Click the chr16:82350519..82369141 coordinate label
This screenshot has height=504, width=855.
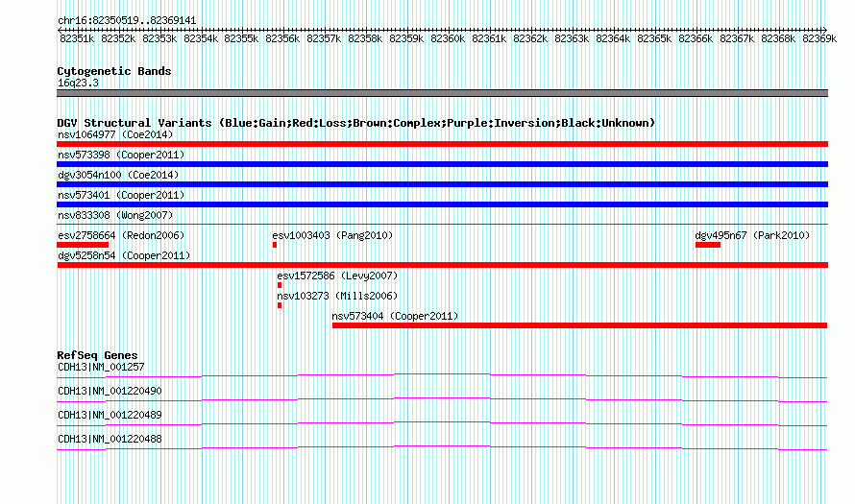pos(127,21)
